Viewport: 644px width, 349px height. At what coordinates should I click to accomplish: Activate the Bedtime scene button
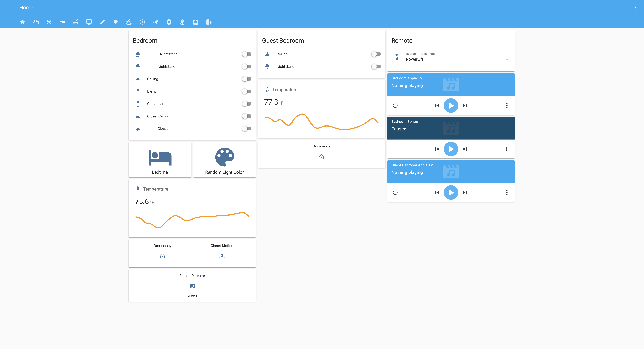[x=160, y=160]
